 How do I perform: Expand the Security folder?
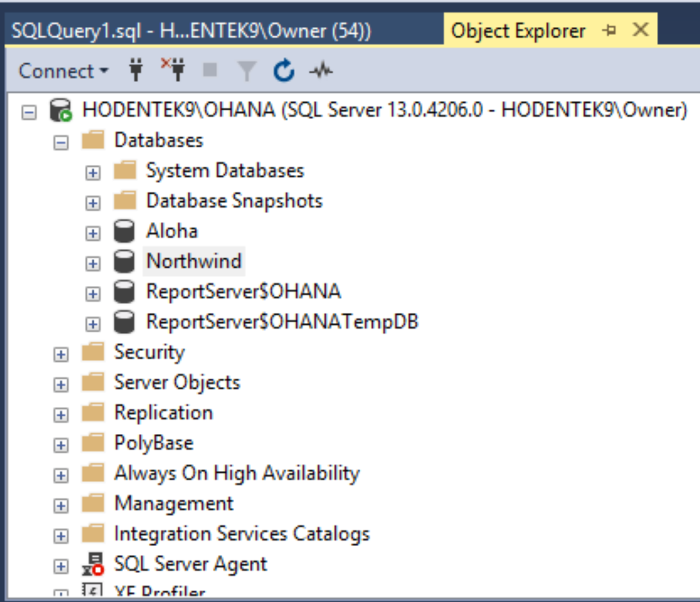[x=61, y=352]
